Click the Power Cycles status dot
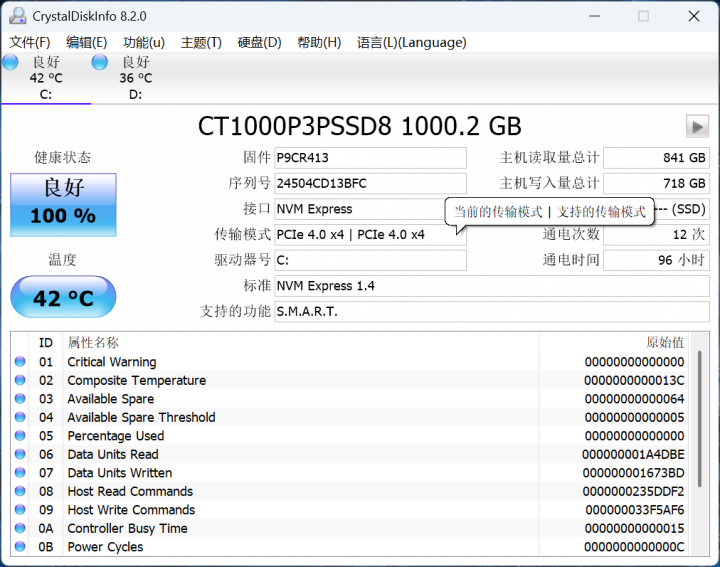The image size is (720, 567). click(x=20, y=547)
